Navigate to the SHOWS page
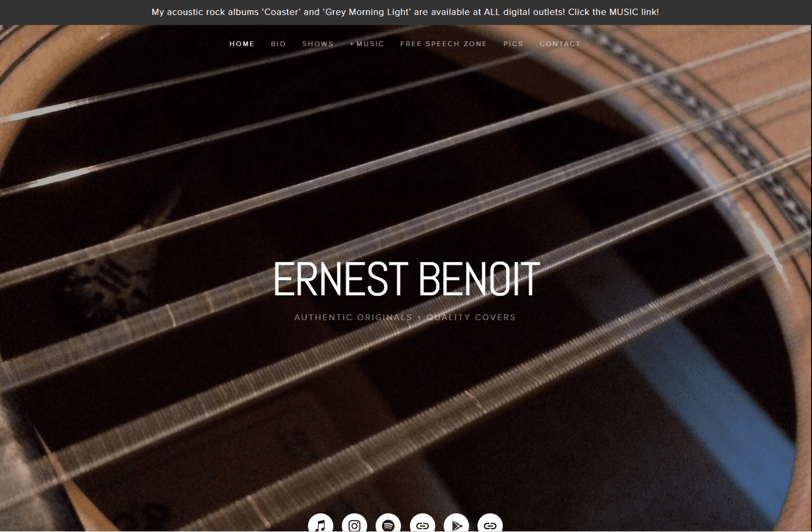The height and width of the screenshot is (532, 812). 318,44
